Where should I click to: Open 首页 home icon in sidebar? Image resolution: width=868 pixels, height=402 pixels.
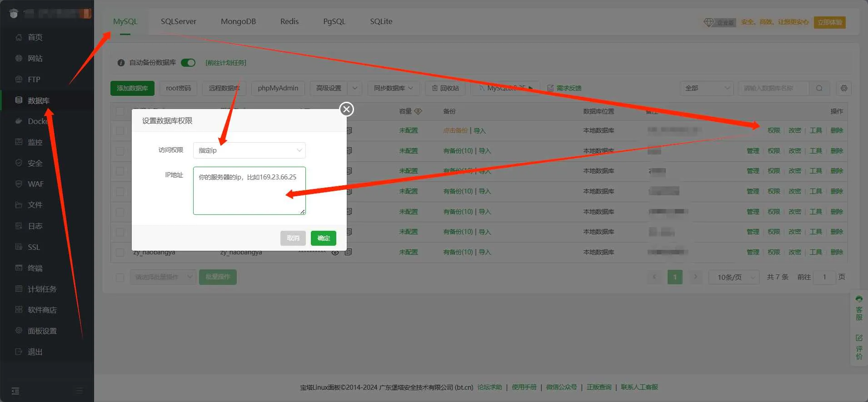(19, 37)
